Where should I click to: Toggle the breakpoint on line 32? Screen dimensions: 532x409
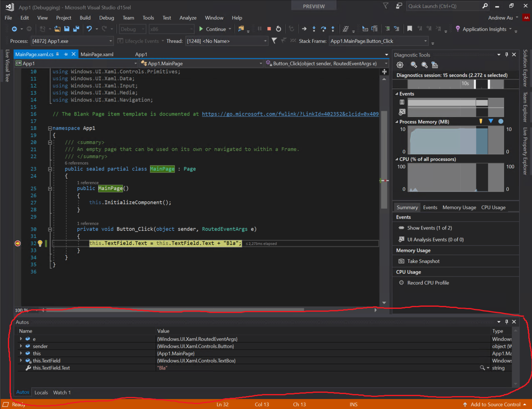[18, 244]
